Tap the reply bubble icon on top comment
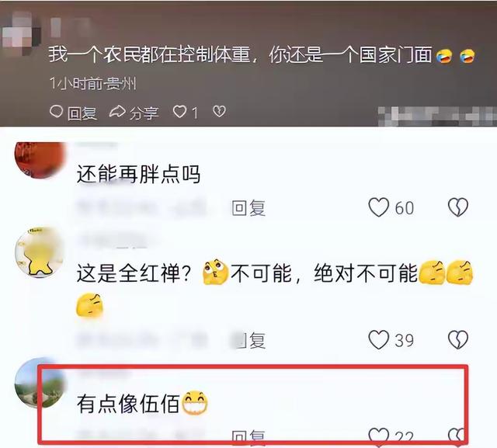Viewport: 497px width, 448px height. pyautogui.click(x=57, y=112)
